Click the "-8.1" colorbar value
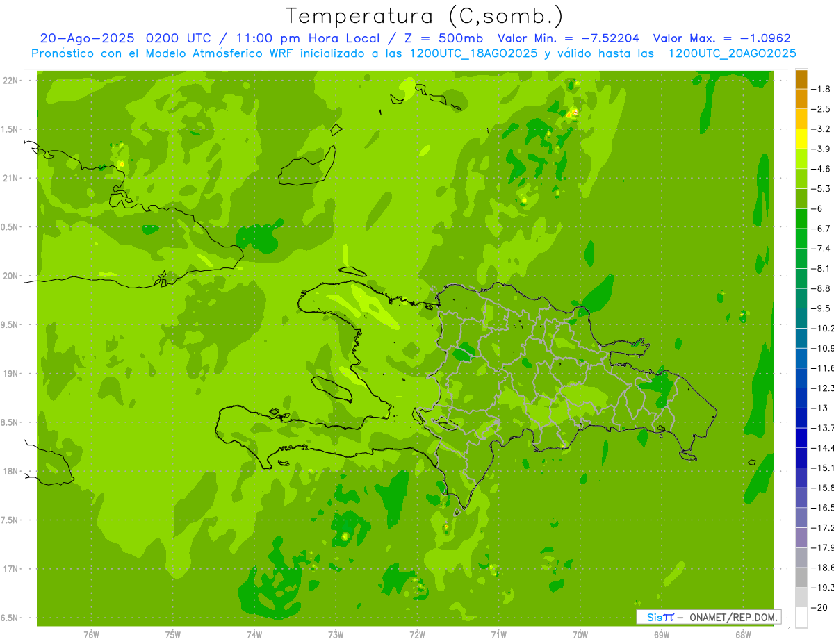Viewport: 834px width, 644px height. point(821,268)
